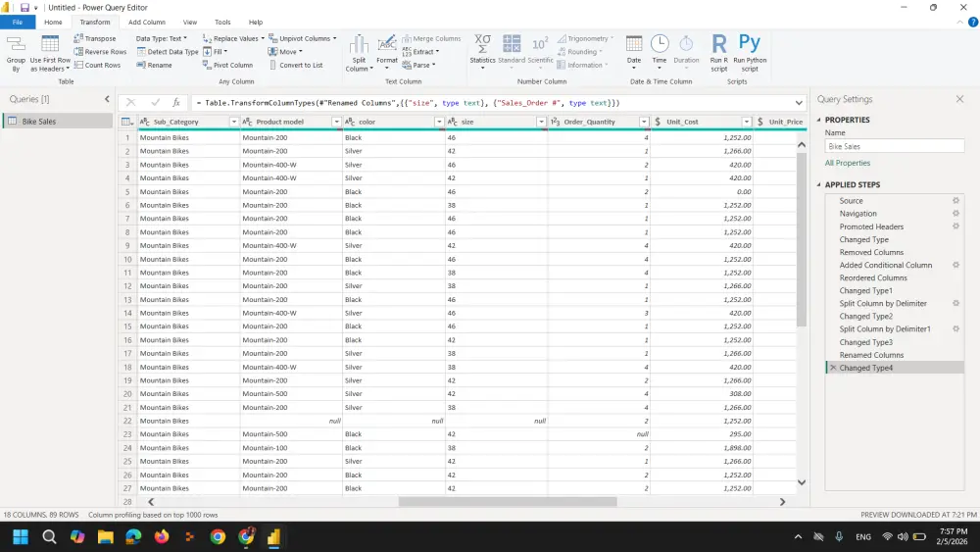Click the table icon in the grid corner
This screenshot has height=552, width=980.
(x=126, y=122)
